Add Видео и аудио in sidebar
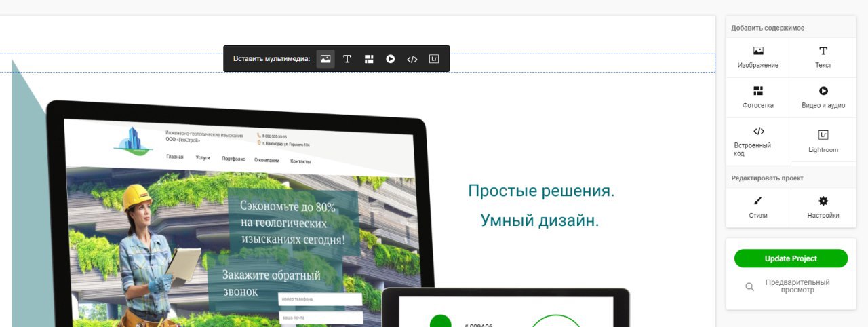The height and width of the screenshot is (327, 868). click(823, 98)
